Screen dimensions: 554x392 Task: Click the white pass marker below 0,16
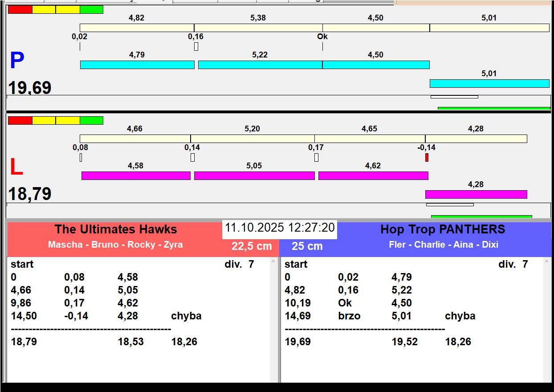(x=196, y=46)
